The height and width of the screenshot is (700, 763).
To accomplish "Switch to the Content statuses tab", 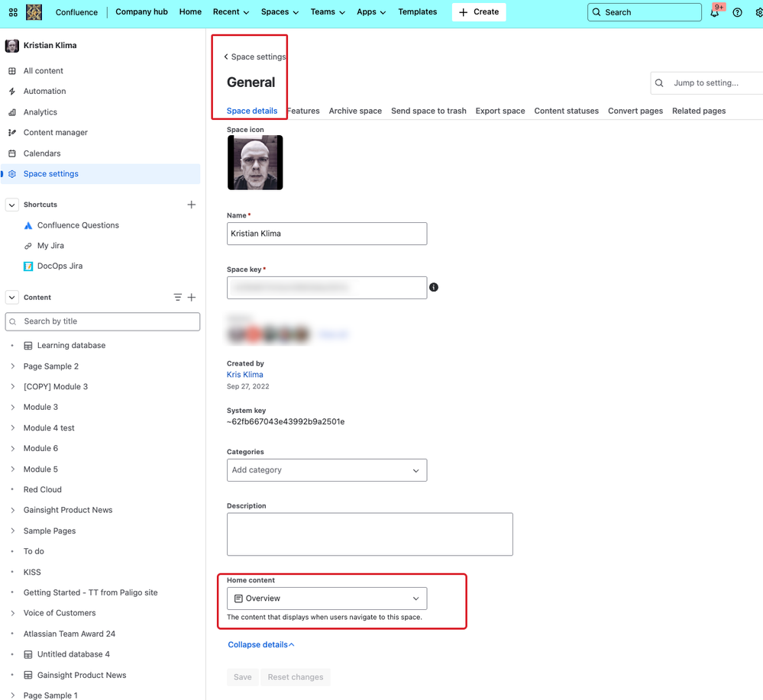I will coord(567,111).
